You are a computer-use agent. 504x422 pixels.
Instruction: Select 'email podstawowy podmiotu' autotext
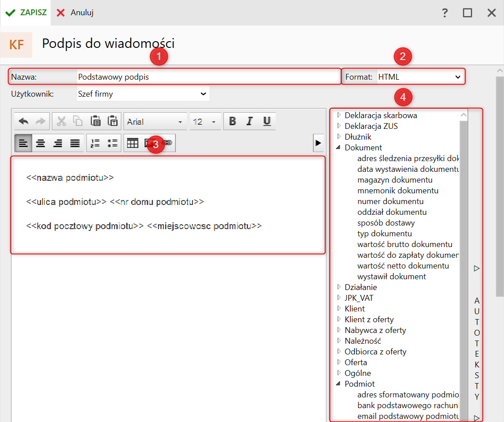click(408, 416)
